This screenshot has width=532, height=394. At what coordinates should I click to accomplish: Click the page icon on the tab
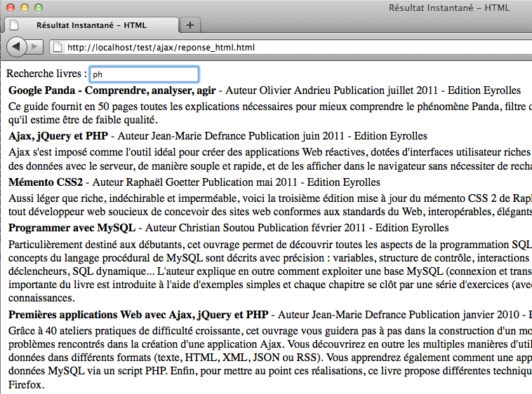coord(15,25)
